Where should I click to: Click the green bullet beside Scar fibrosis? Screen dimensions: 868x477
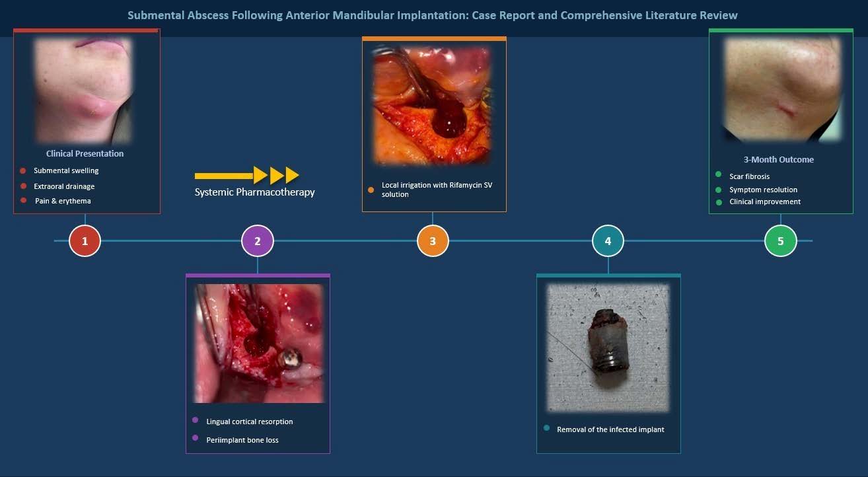tap(719, 174)
